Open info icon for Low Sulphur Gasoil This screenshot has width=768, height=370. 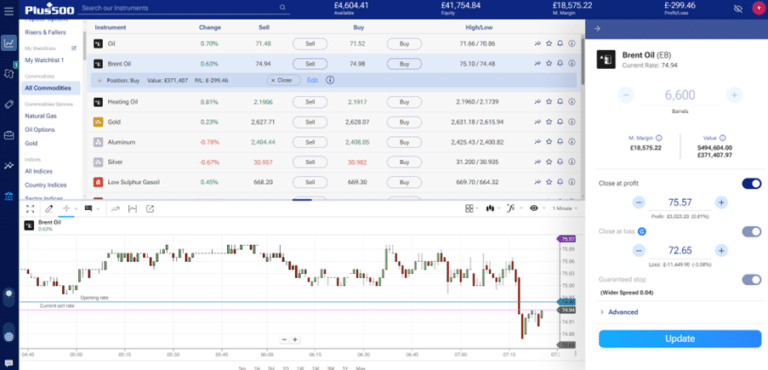click(x=572, y=182)
